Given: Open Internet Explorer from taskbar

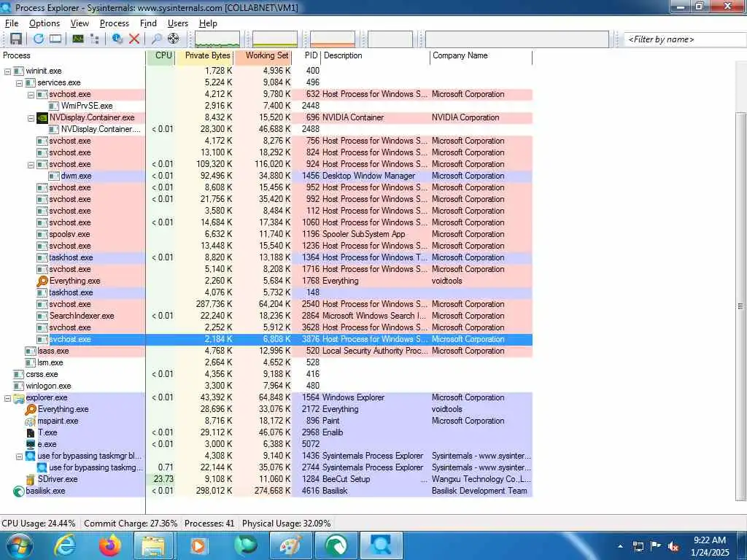Looking at the screenshot, I should coord(65,545).
